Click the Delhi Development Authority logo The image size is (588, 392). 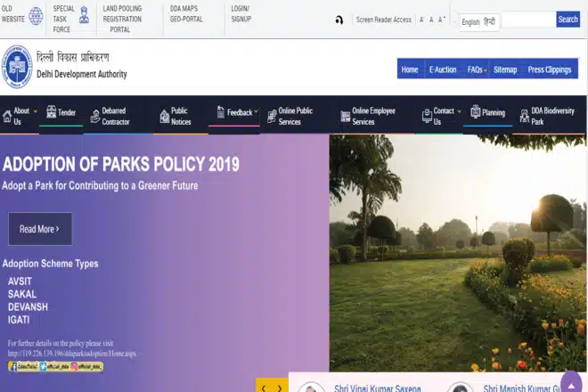pos(17,67)
